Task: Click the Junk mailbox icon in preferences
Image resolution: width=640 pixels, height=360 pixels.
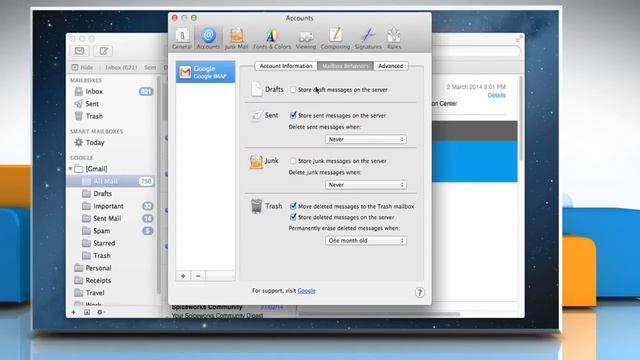Action: point(256,162)
